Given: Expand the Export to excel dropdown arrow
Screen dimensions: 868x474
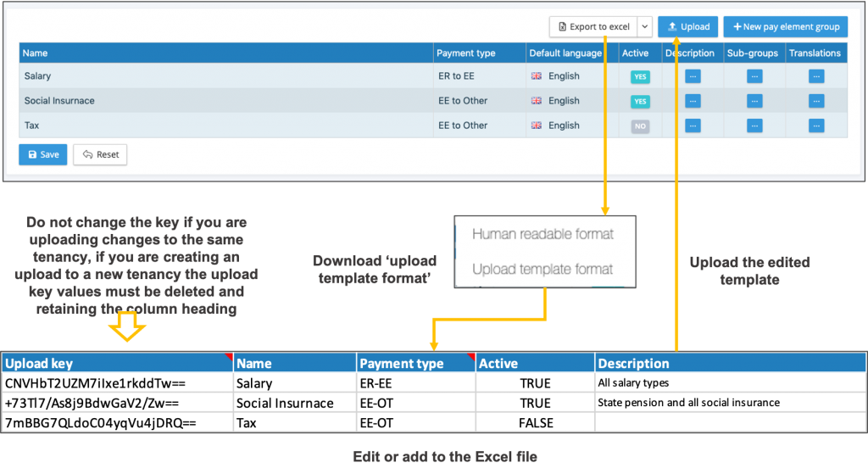Looking at the screenshot, I should (x=645, y=27).
